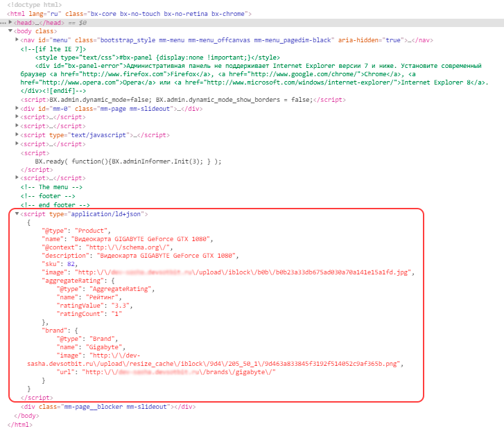Click the "sku": 82 line

(60, 264)
